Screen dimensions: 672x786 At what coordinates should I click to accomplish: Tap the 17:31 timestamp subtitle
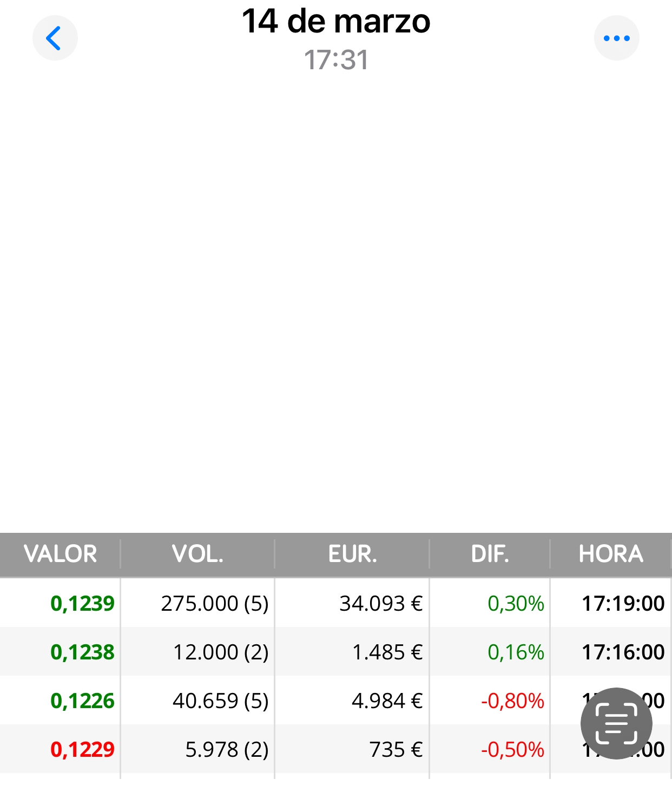(x=336, y=60)
